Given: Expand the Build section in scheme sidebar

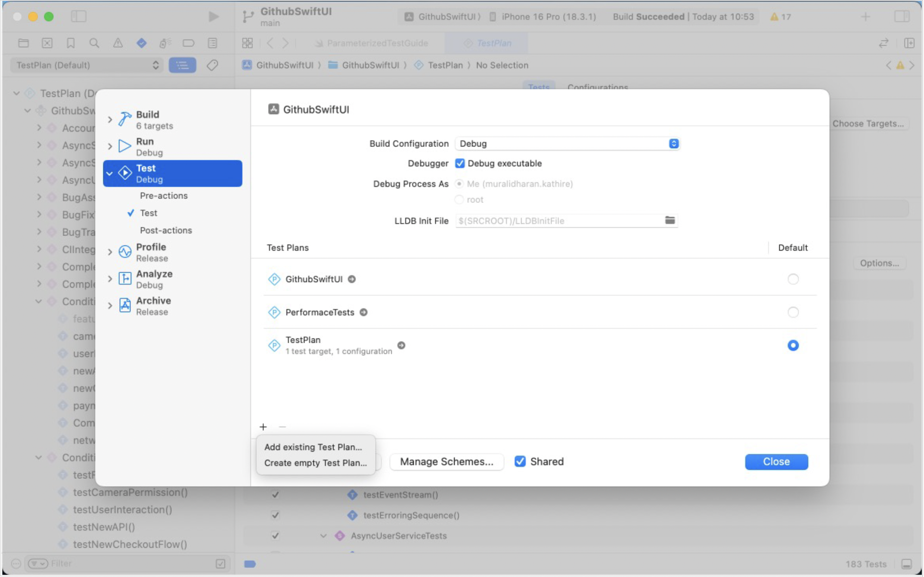Looking at the screenshot, I should [110, 120].
